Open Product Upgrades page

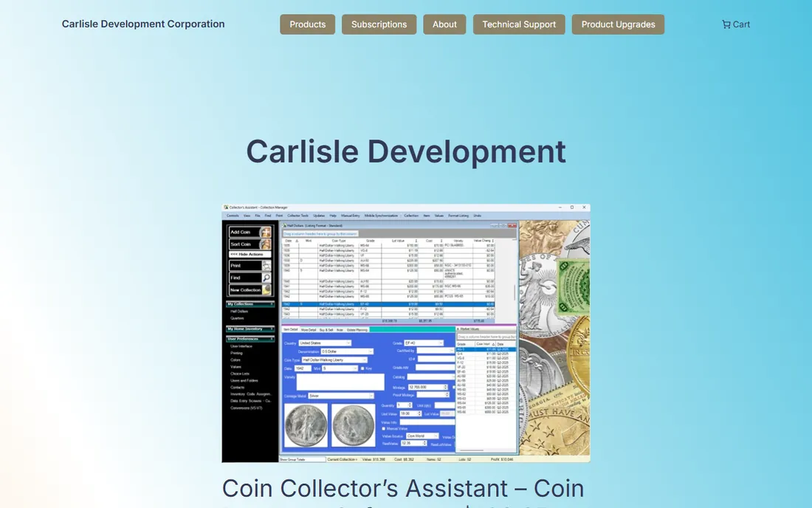618,24
